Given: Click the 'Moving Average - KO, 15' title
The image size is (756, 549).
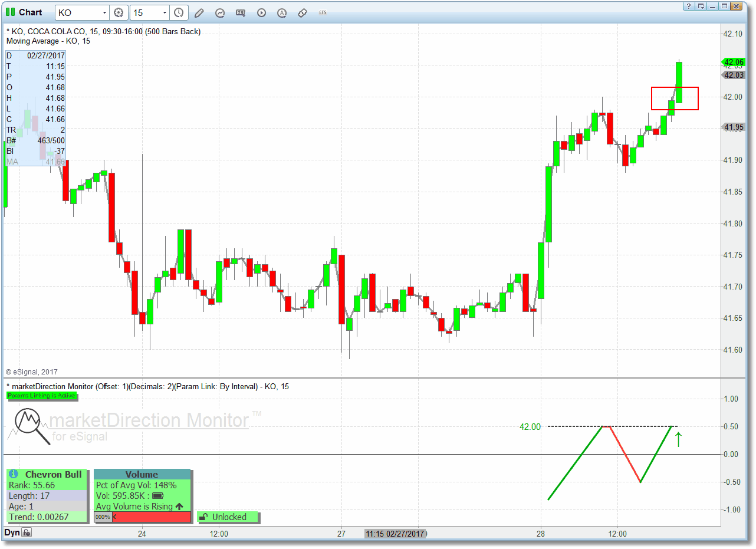Looking at the screenshot, I should (x=48, y=41).
